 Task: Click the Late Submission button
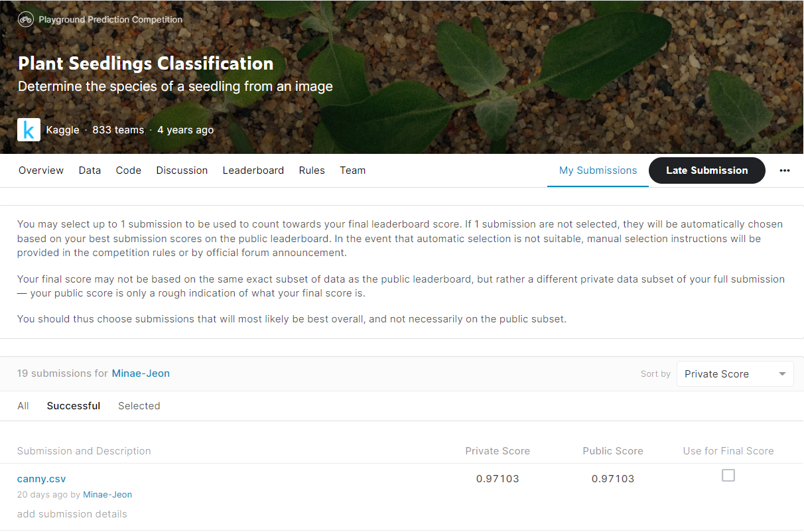coord(706,170)
